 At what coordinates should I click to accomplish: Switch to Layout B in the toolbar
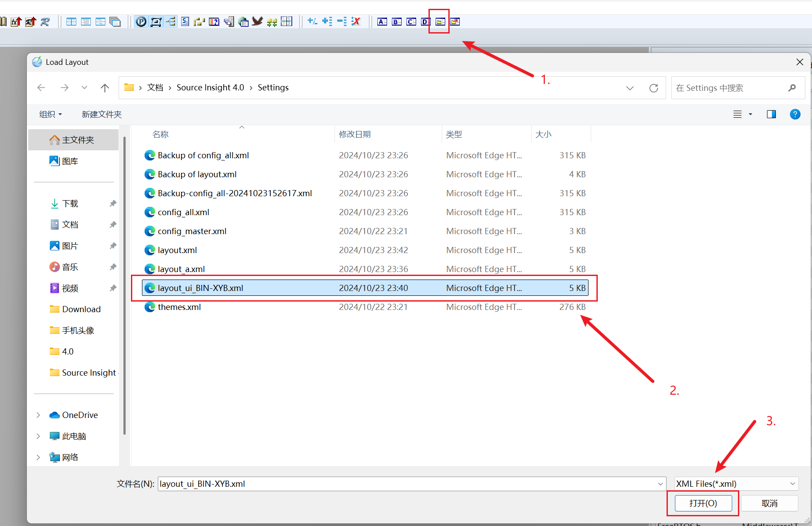point(397,22)
